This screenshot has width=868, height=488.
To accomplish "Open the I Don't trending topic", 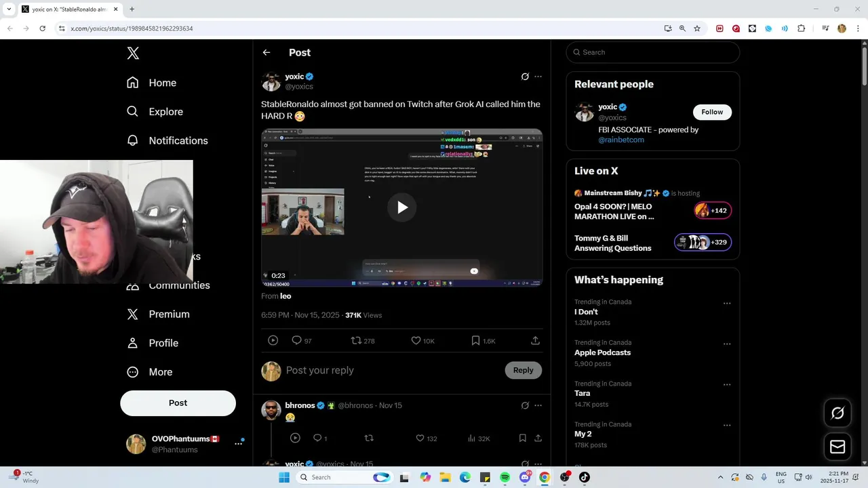I will point(586,312).
